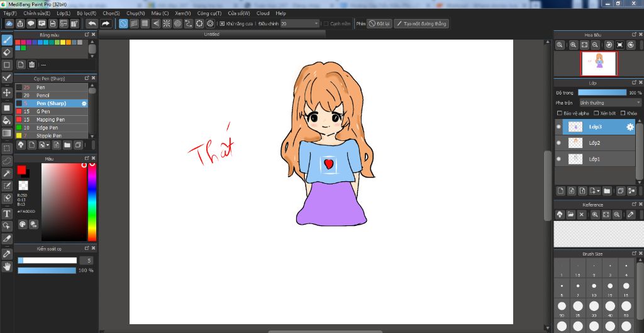Click the red foreground color swatch
Viewport: 644px width, 333px height.
[x=21, y=170]
